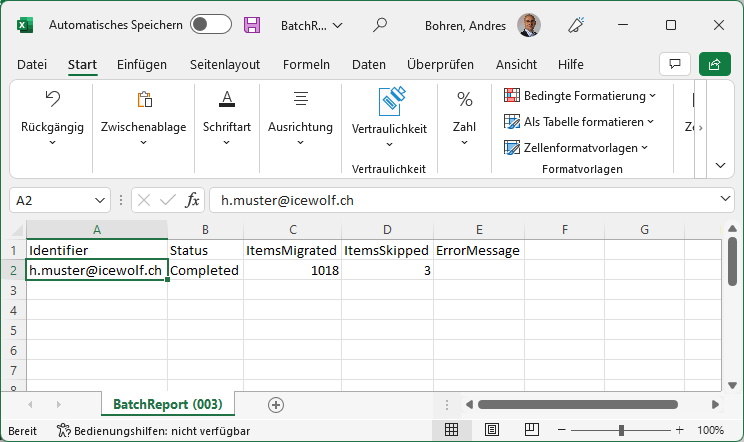Switch to Page Layout view in status bar
Image resolution: width=744 pixels, height=442 pixels.
tap(492, 430)
